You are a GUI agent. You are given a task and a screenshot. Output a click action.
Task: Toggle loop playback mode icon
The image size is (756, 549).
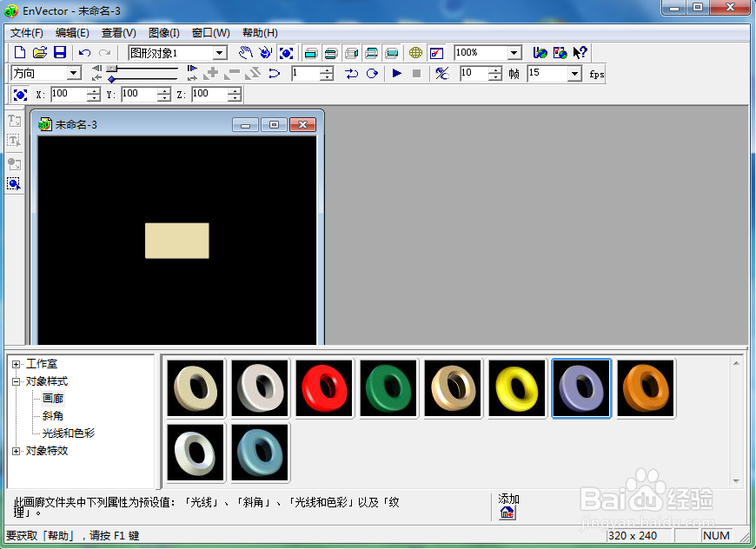(372, 73)
